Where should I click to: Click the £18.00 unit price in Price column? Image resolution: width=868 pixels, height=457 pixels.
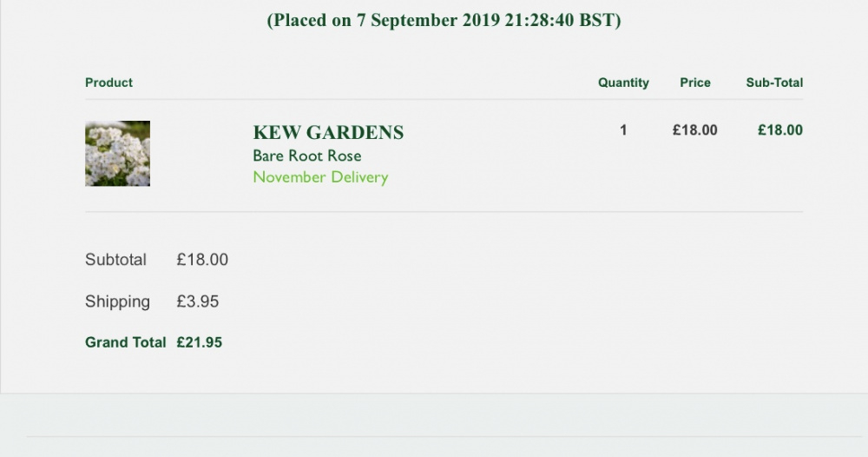point(695,130)
